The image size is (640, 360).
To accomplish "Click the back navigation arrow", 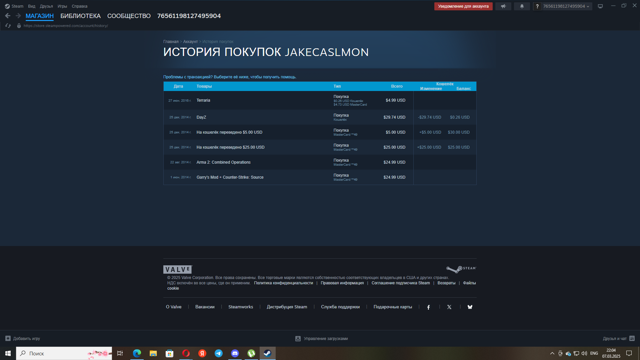I will click(8, 16).
